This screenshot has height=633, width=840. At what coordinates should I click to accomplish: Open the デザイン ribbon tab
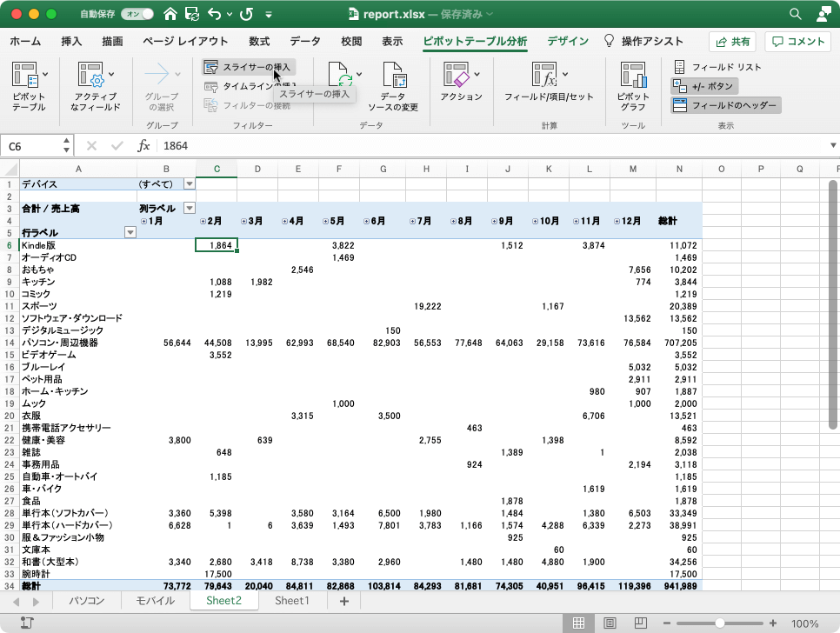click(x=568, y=41)
